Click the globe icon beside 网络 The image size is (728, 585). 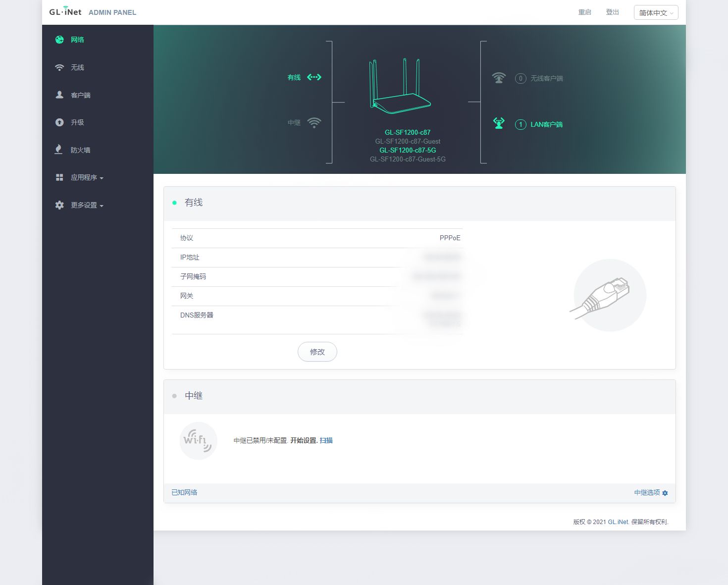(59, 40)
